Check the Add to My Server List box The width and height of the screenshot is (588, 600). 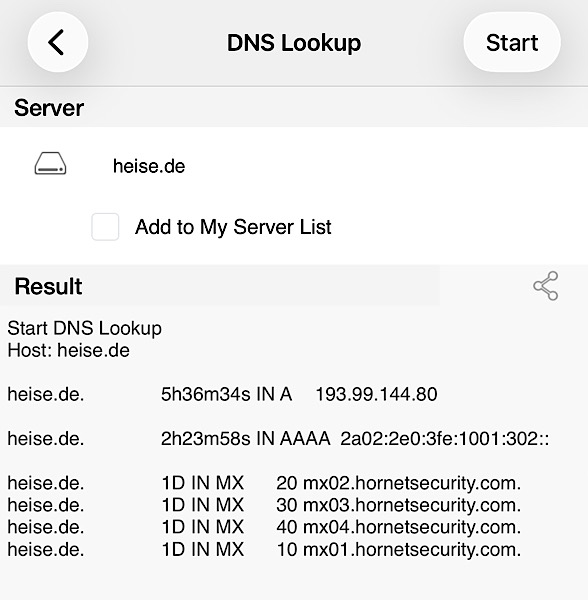[105, 227]
